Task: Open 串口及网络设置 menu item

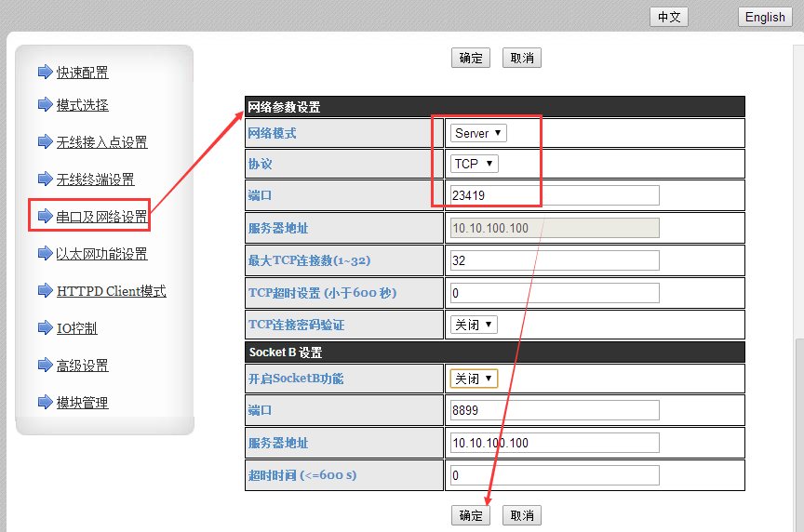Action: click(101, 217)
